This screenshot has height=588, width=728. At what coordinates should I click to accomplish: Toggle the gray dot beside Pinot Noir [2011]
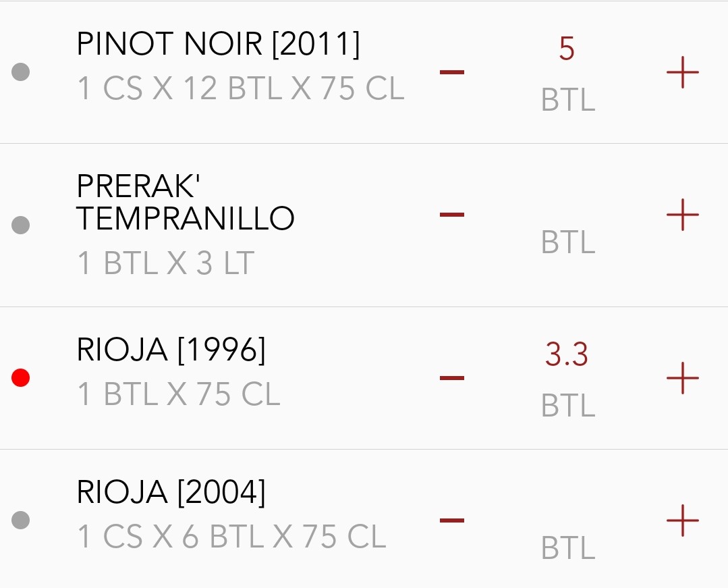coord(21,72)
